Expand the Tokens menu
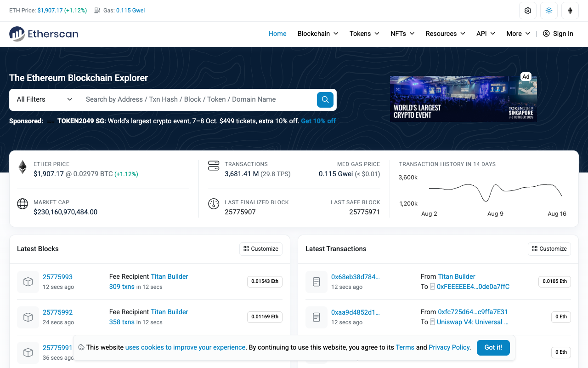The image size is (588, 368). click(x=364, y=34)
